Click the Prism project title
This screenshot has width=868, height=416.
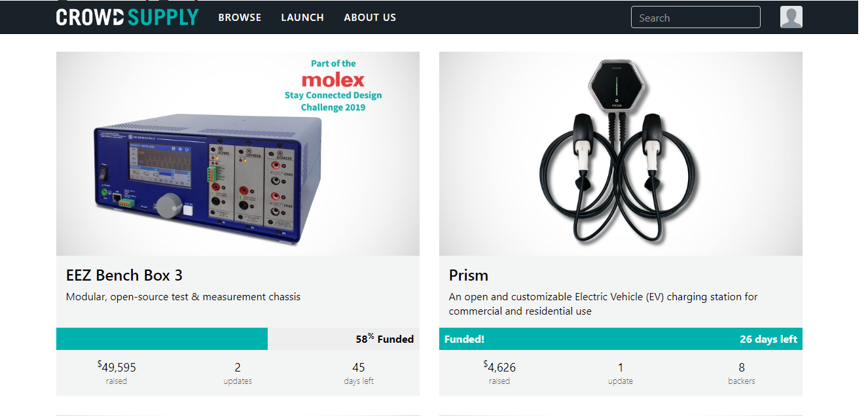[x=469, y=275]
